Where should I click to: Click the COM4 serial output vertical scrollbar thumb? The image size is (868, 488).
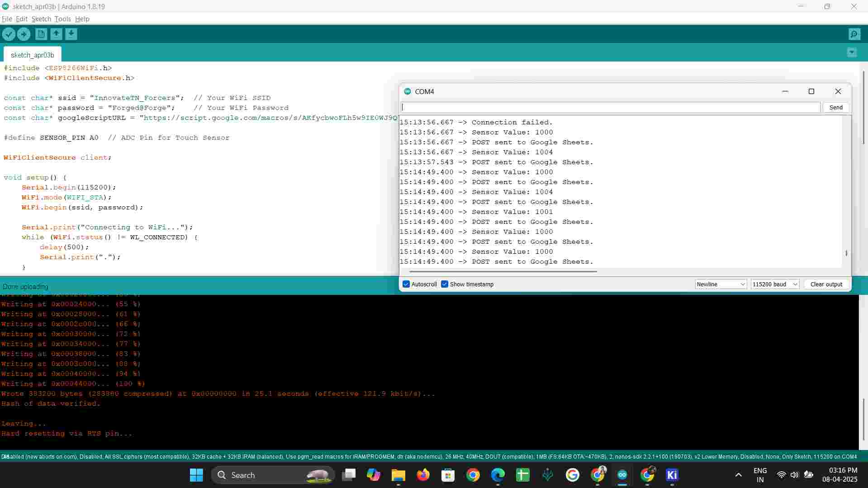846,253
